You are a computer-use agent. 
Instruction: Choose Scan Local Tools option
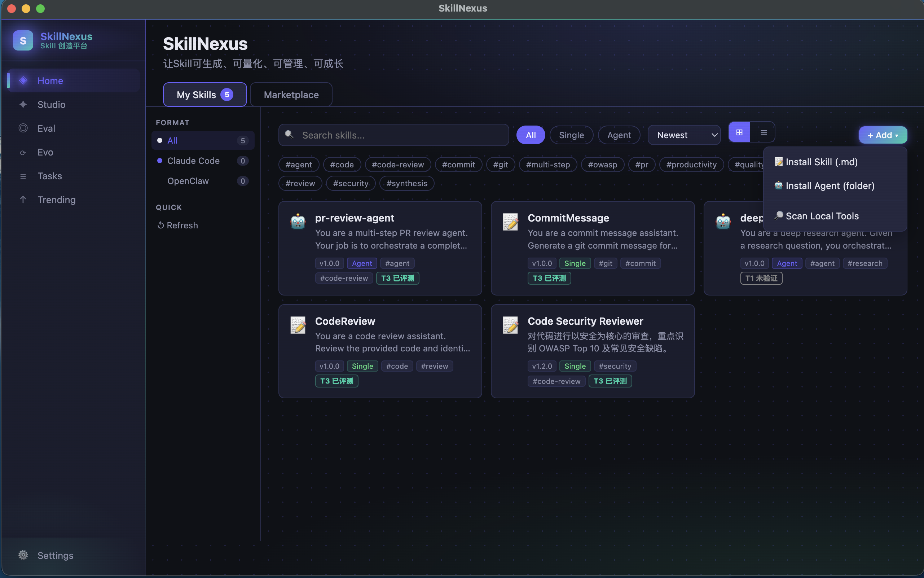(822, 216)
